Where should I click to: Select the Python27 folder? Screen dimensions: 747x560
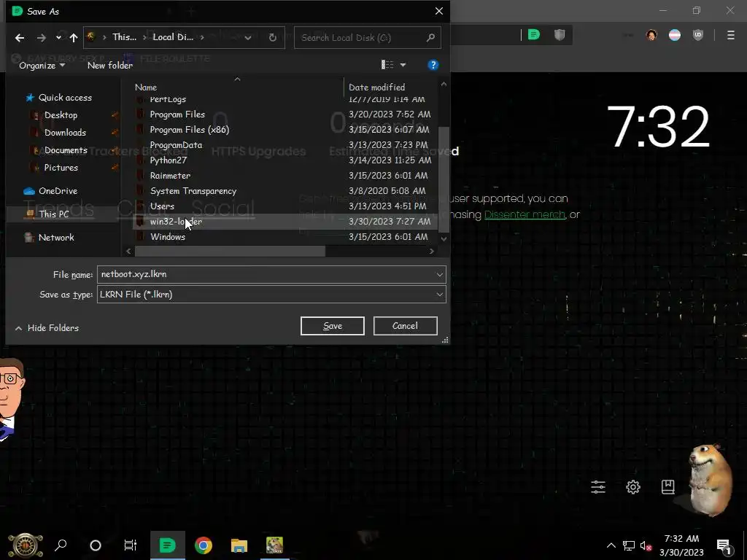(169, 160)
